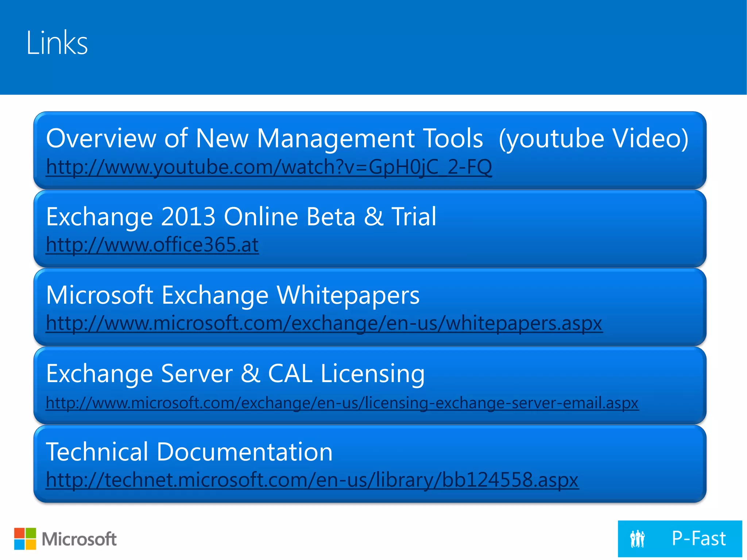Open the YouTube management tools video link
Screen dimensions: 747x560
coord(269,167)
